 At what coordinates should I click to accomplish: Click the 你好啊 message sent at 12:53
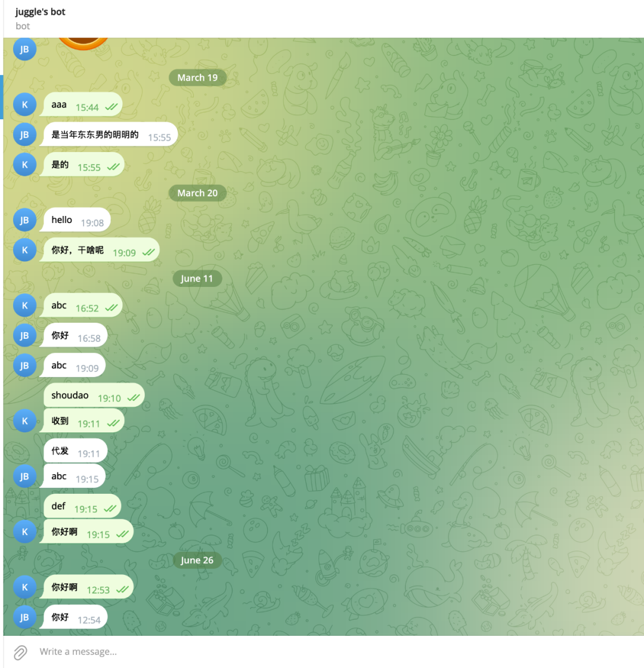(86, 587)
